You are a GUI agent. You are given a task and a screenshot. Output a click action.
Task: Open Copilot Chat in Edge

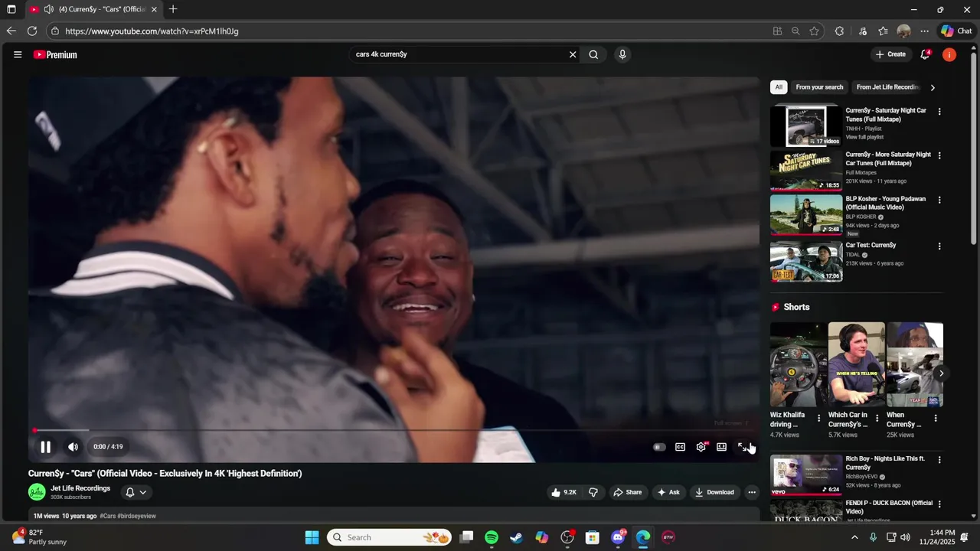point(957,31)
